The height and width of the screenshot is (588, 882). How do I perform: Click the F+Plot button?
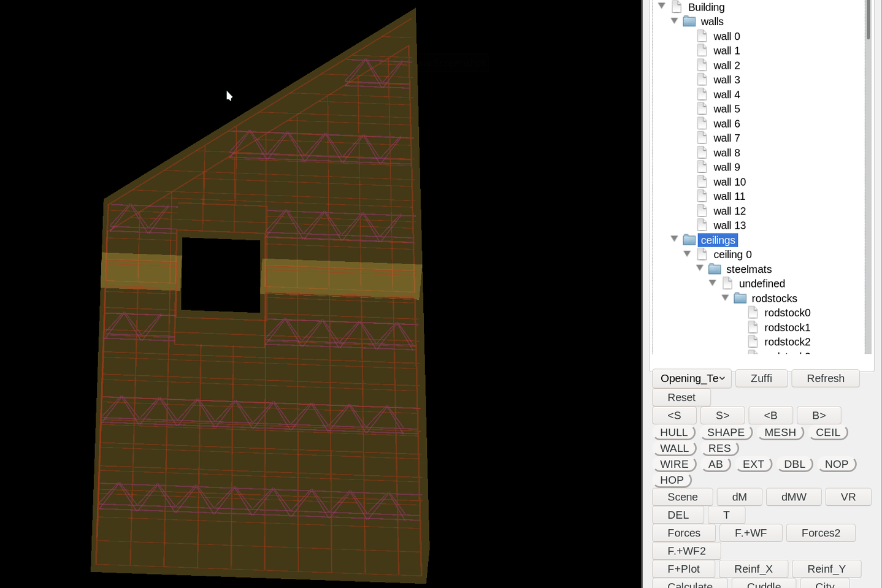pyautogui.click(x=684, y=569)
